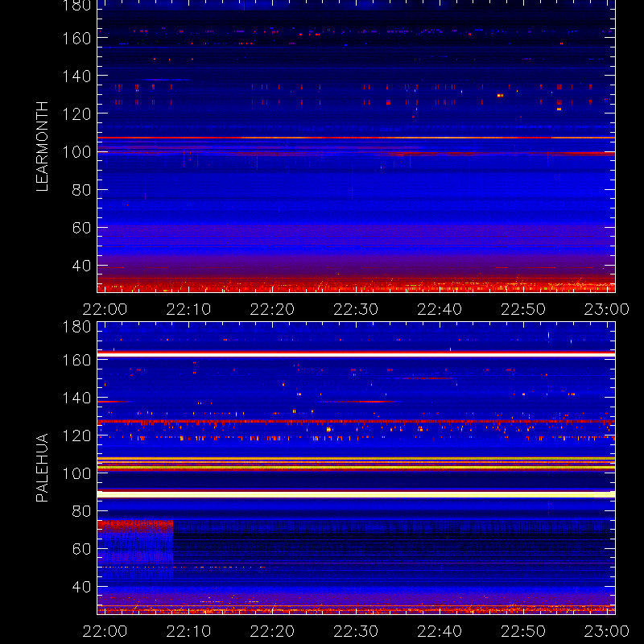Click the 23:00 time label under Learmonth plot
Image resolution: width=644 pixels, height=644 pixels.
pyautogui.click(x=607, y=309)
